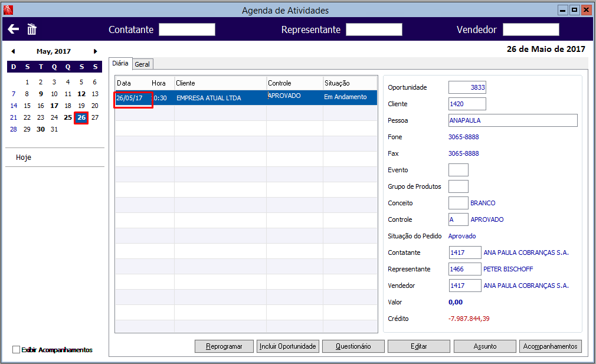The image size is (596, 364).
Task: Click the back arrow icon
Action: click(x=14, y=29)
